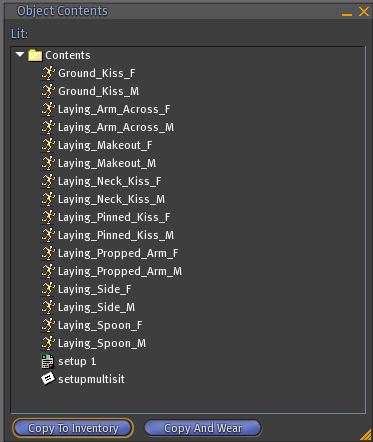Click the yellow Contents folder icon
The width and height of the screenshot is (373, 442).
(35, 55)
